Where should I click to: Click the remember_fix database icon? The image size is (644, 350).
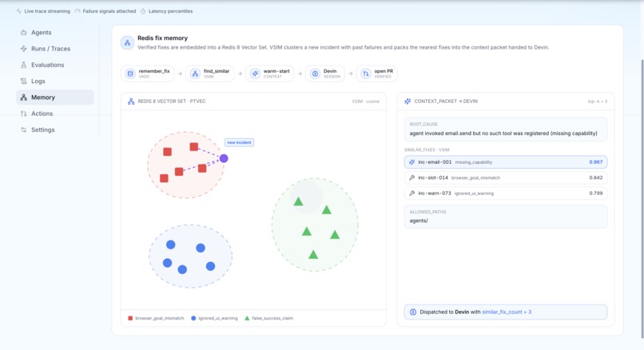(130, 74)
